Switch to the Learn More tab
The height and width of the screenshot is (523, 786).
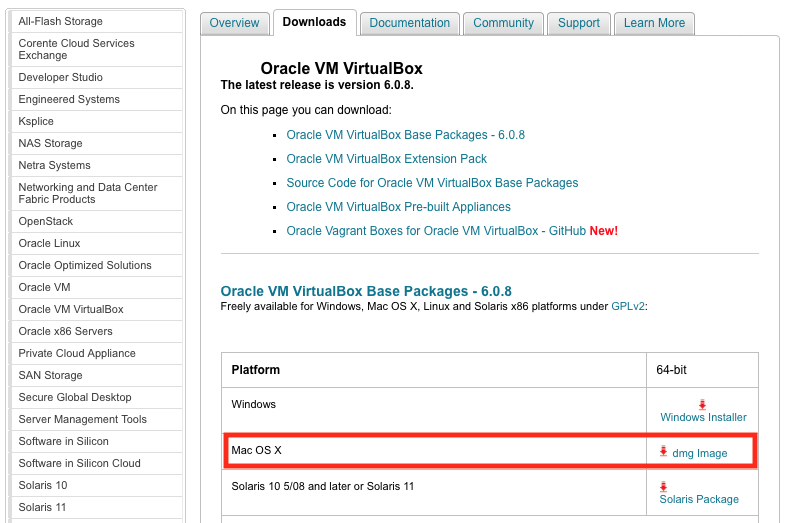click(654, 23)
